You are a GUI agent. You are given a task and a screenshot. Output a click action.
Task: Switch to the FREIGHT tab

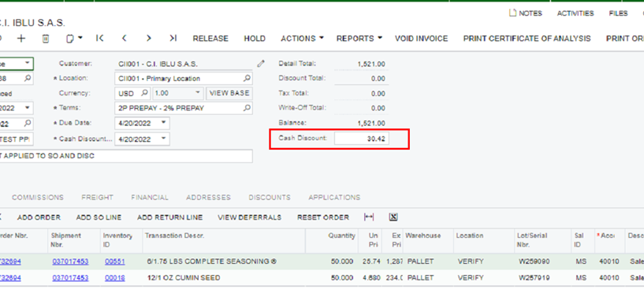click(97, 198)
